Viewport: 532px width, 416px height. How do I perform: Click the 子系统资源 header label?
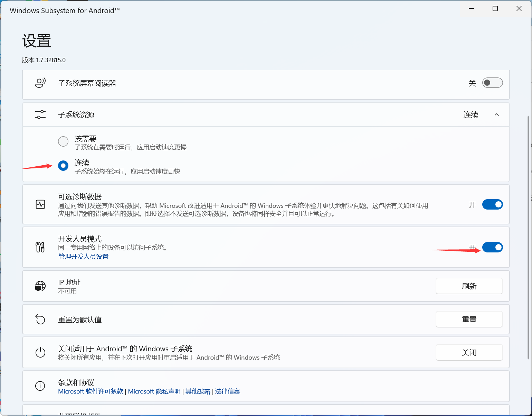coord(76,114)
